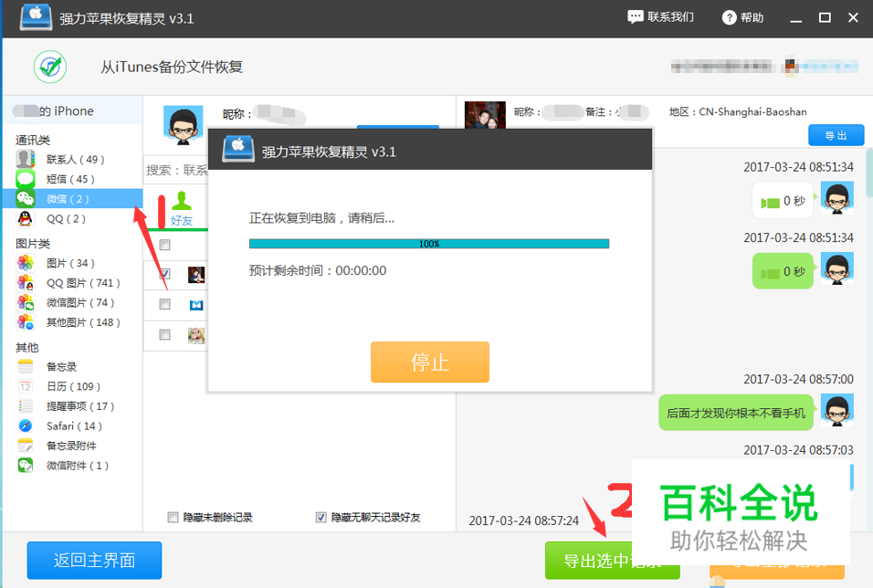Screen dimensions: 873x588
Task: Click the 备忘录 notes icon
Action: point(25,366)
